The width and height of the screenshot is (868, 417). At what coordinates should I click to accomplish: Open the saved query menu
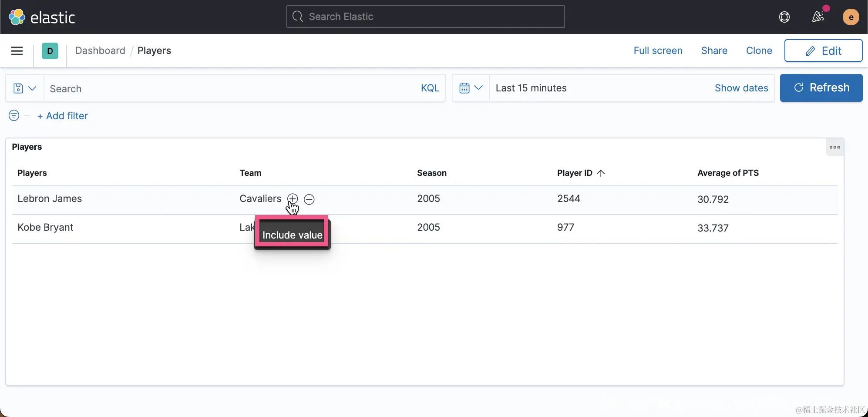tap(25, 88)
